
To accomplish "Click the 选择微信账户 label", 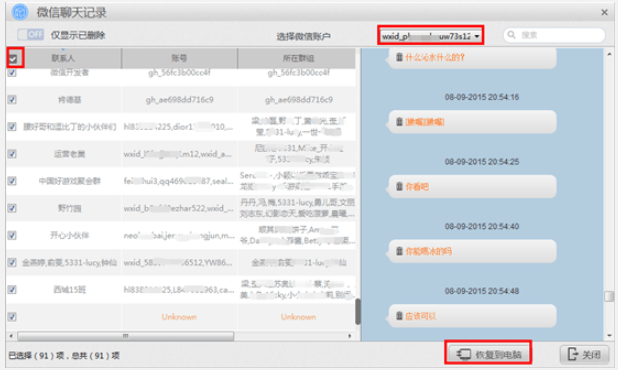I will point(303,36).
